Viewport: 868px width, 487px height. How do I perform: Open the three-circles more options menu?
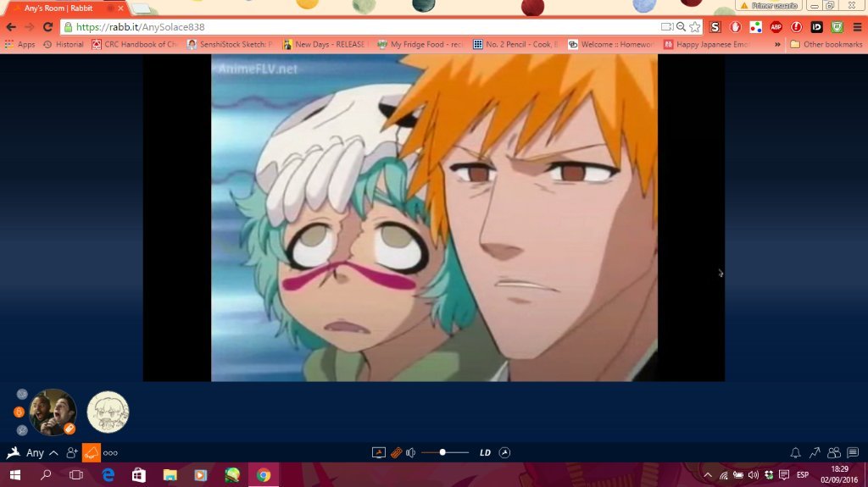pos(110,452)
